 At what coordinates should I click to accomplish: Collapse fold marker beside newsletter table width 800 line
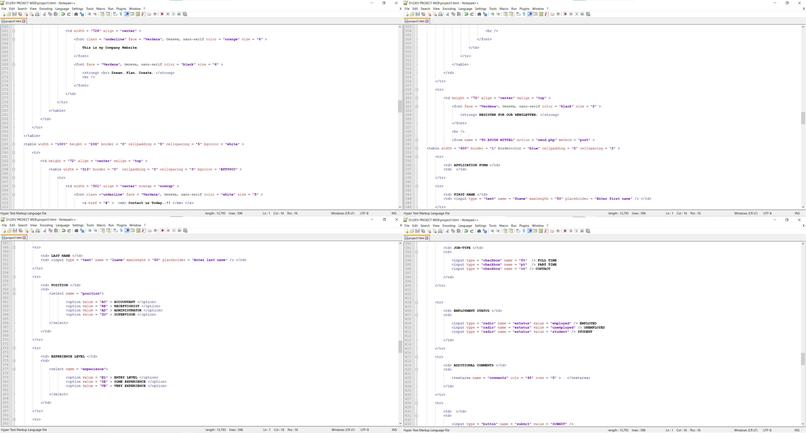[x=417, y=148]
